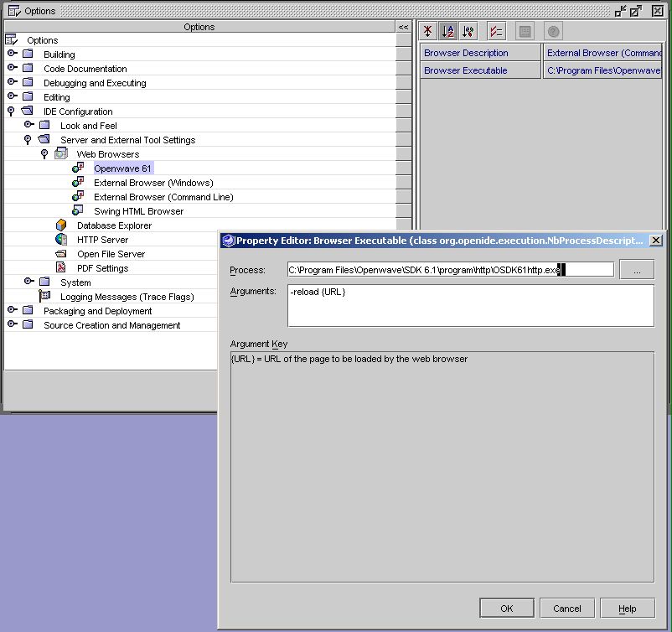Image resolution: width=672 pixels, height=632 pixels.
Task: Click the External Browser (Command Line) icon
Action: coord(78,196)
